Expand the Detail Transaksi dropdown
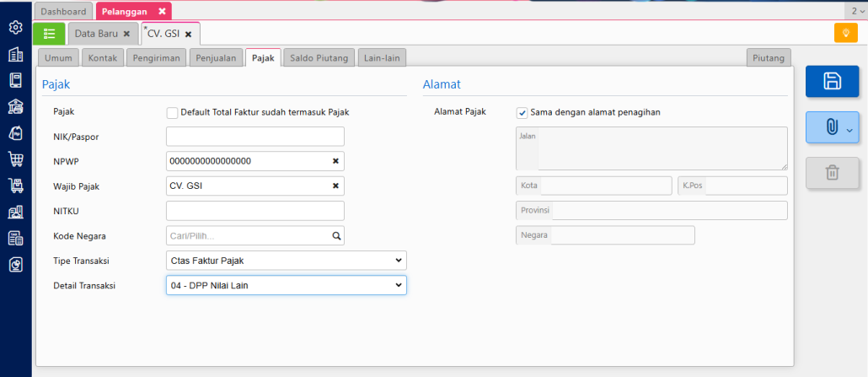Image resolution: width=868 pixels, height=377 pixels. tap(287, 286)
